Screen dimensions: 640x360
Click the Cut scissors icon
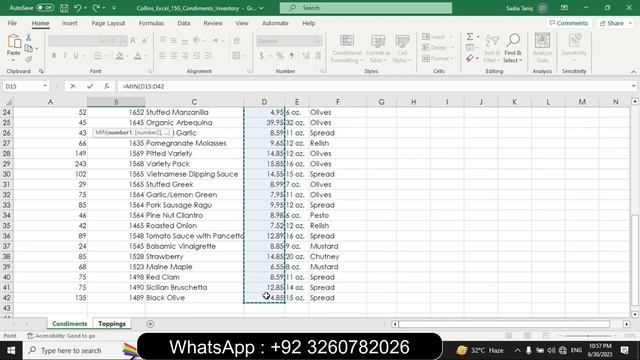click(29, 38)
